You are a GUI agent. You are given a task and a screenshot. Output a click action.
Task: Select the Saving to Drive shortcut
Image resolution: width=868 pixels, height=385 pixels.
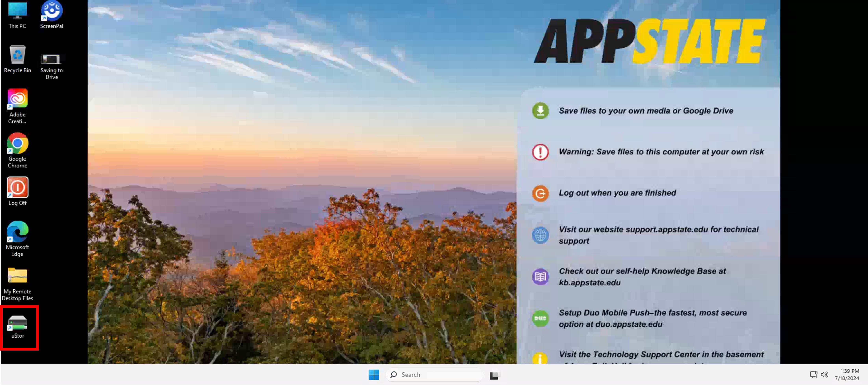pyautogui.click(x=52, y=66)
